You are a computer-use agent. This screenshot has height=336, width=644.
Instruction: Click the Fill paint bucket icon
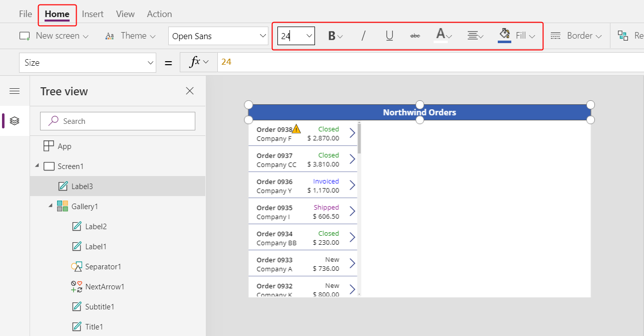click(504, 34)
